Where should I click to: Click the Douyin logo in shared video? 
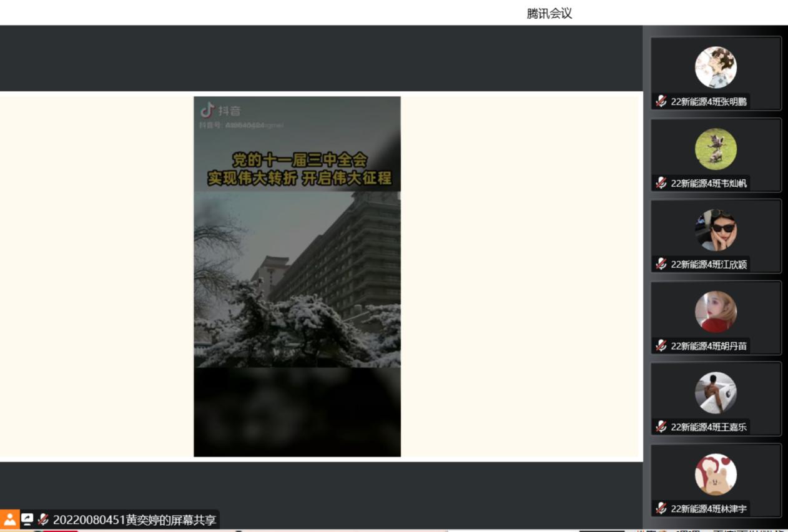click(x=208, y=111)
